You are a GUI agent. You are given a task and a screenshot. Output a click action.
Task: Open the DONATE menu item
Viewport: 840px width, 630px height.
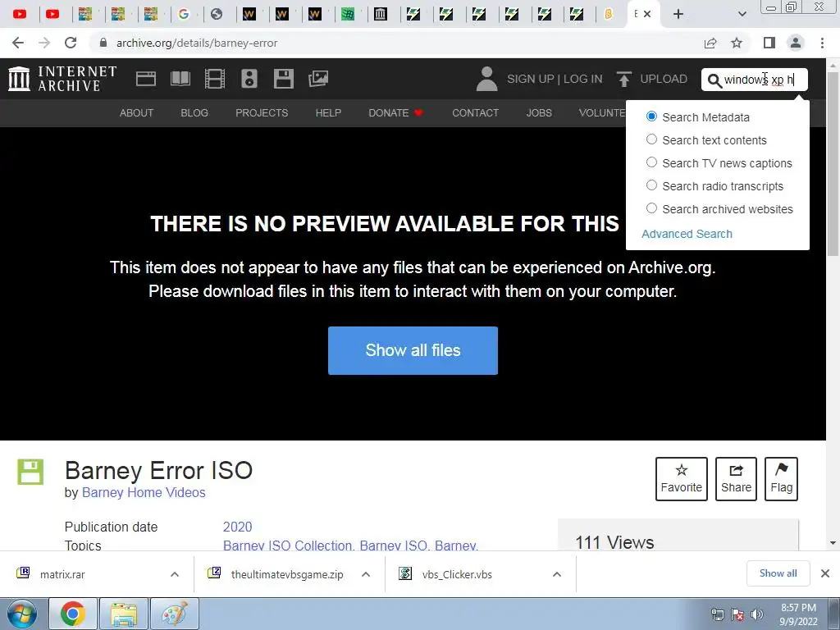[395, 113]
